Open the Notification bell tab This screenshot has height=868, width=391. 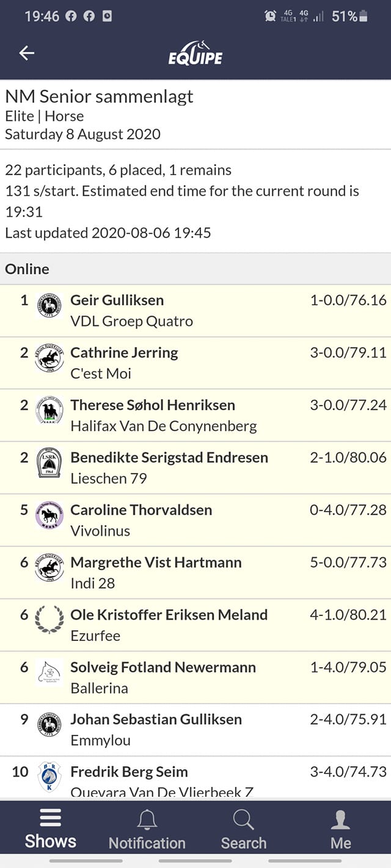coord(147,830)
